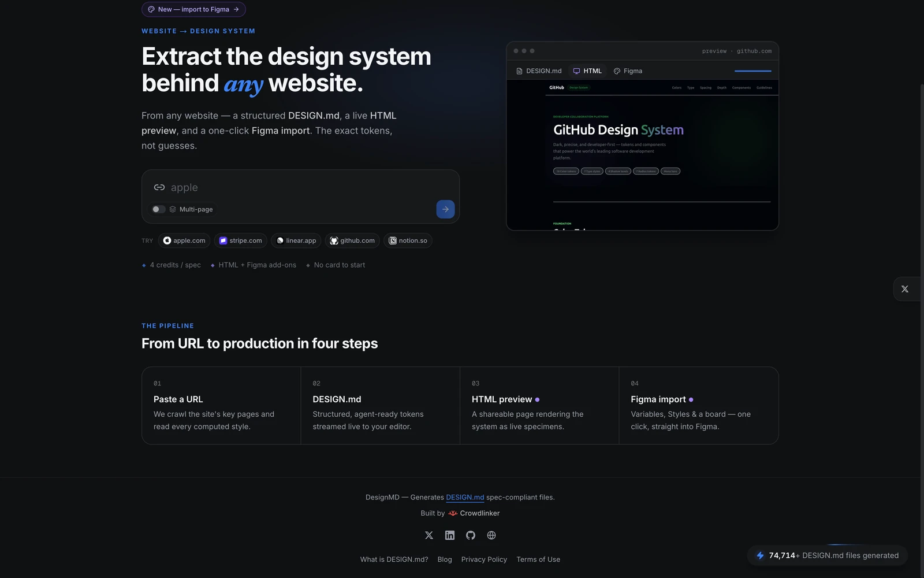
Task: Click the floating X share button at right edge
Action: pyautogui.click(x=905, y=289)
